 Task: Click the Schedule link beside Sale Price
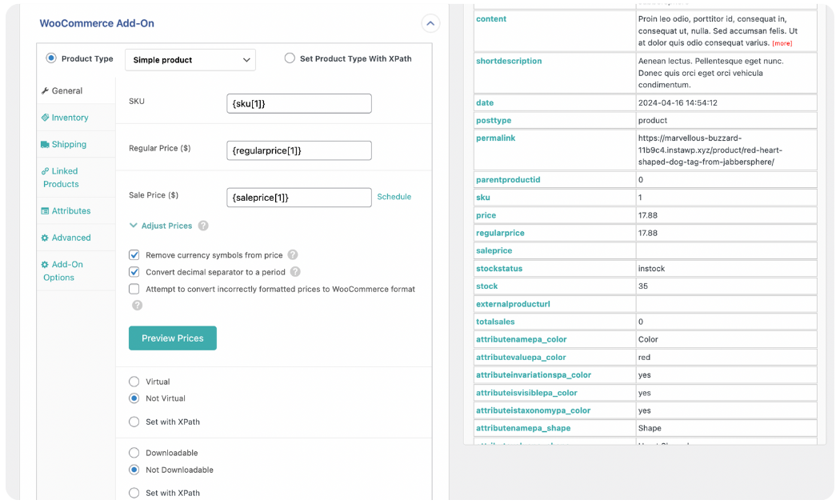coord(394,197)
